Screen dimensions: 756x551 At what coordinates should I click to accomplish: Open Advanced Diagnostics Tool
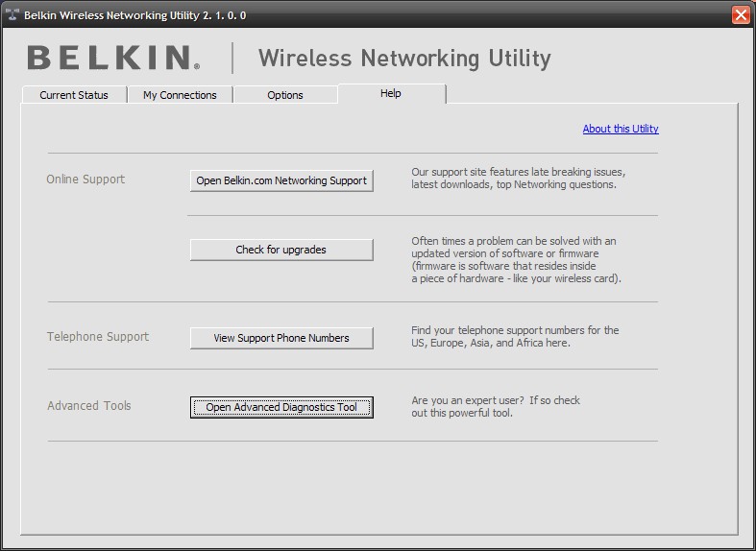[281, 407]
